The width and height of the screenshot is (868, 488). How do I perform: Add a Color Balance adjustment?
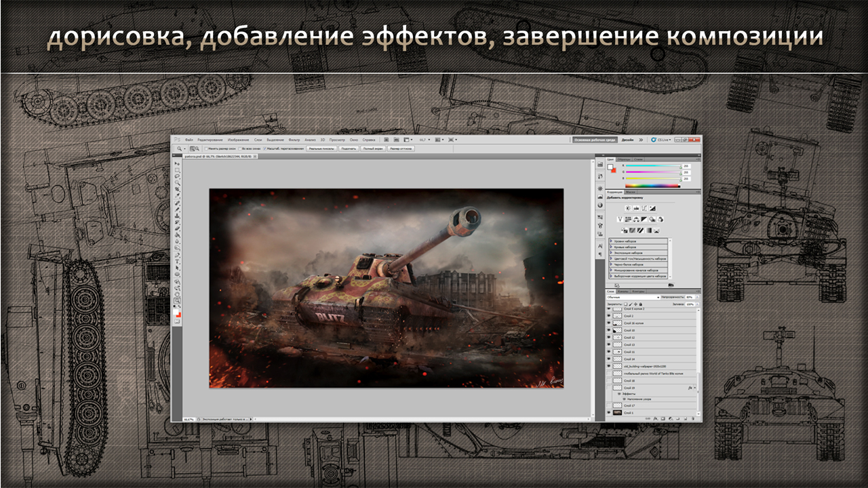pyautogui.click(x=636, y=219)
